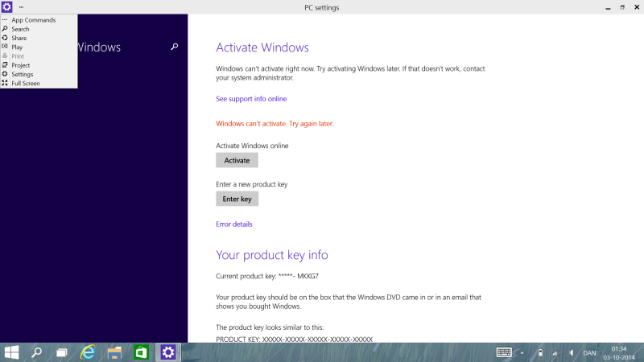Screen dimensions: 644x362
Task: Click the PC settings gear icon in title bar
Action: click(7, 7)
